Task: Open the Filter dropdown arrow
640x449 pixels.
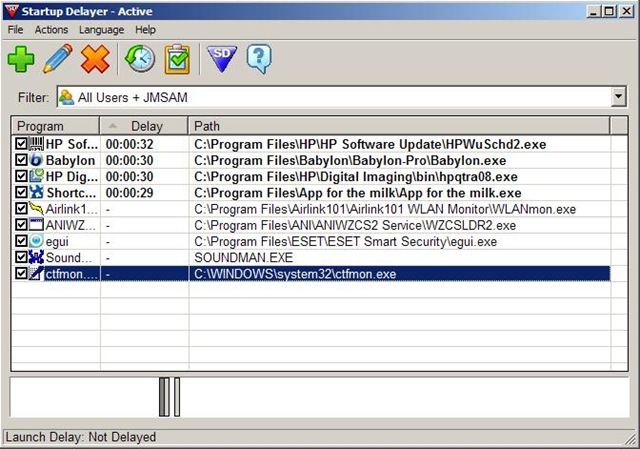Action: 618,97
